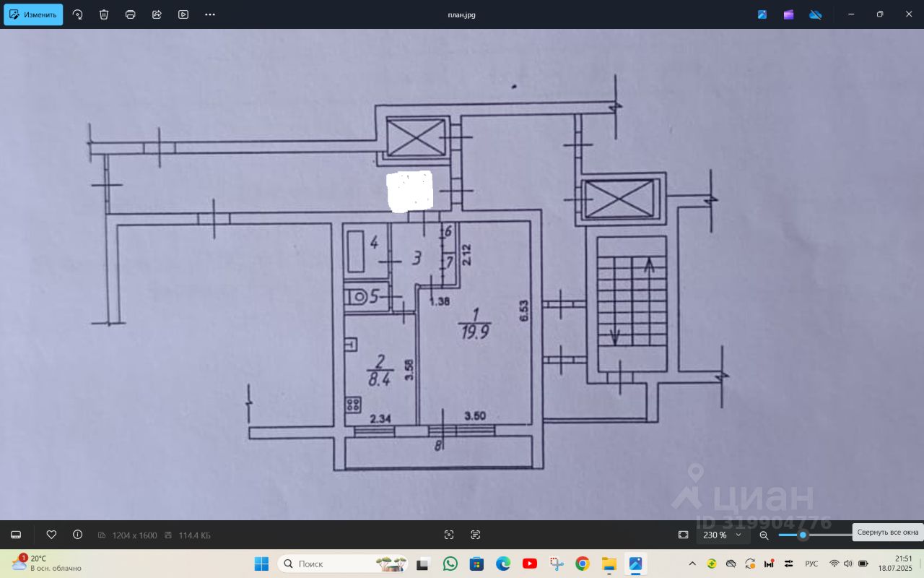Expand hidden system tray icons chevron

pos(692,564)
